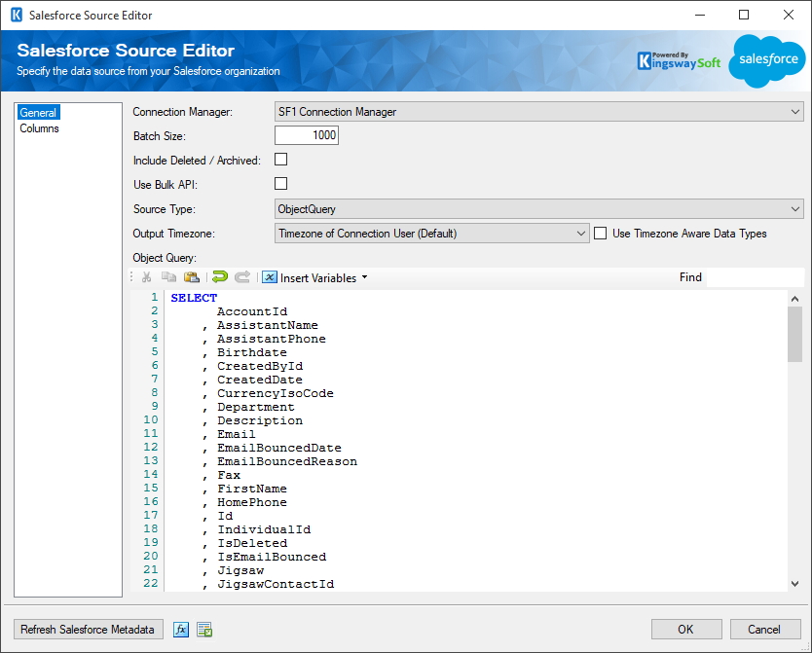The height and width of the screenshot is (653, 812).
Task: Click the green Undo arrow icon
Action: (220, 277)
